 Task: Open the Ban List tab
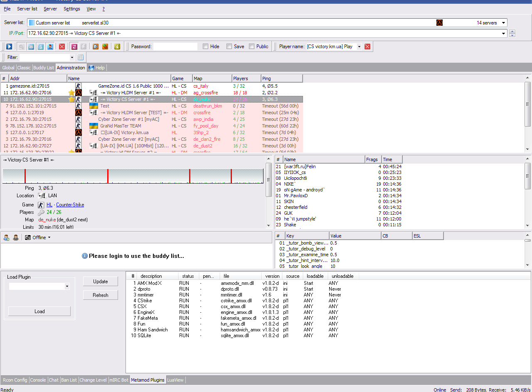69,380
